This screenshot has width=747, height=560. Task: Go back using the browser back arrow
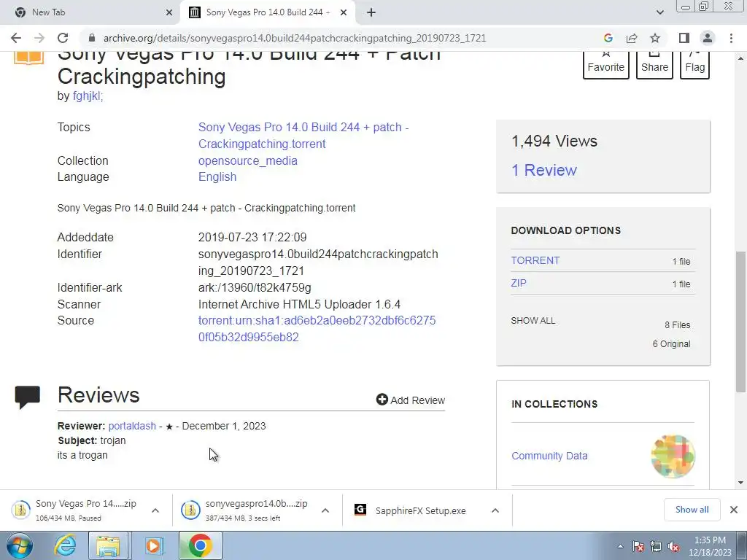[x=16, y=38]
